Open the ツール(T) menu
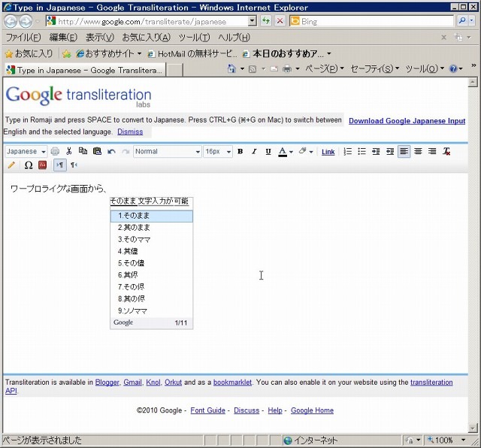Screen dimensions: 481x448 pyautogui.click(x=194, y=38)
